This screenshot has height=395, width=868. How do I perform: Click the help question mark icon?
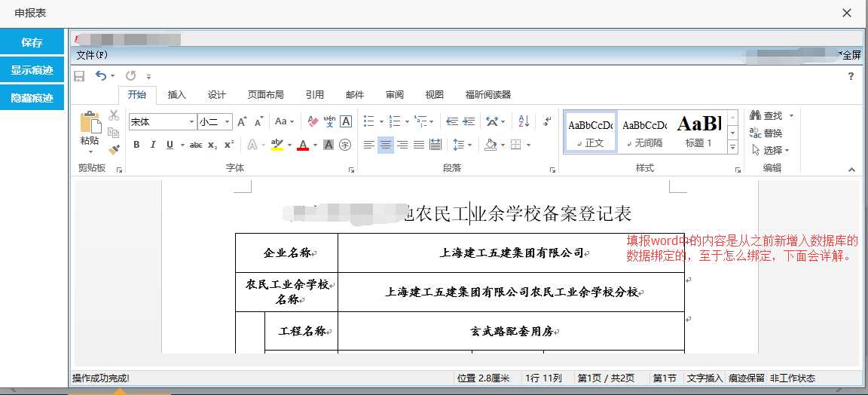851,76
